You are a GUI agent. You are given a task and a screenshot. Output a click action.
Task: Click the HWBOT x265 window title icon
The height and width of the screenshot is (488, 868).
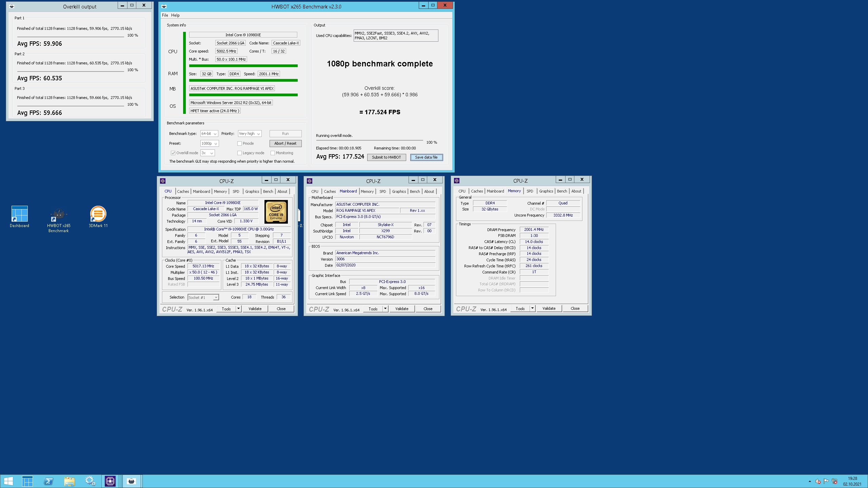(x=164, y=6)
